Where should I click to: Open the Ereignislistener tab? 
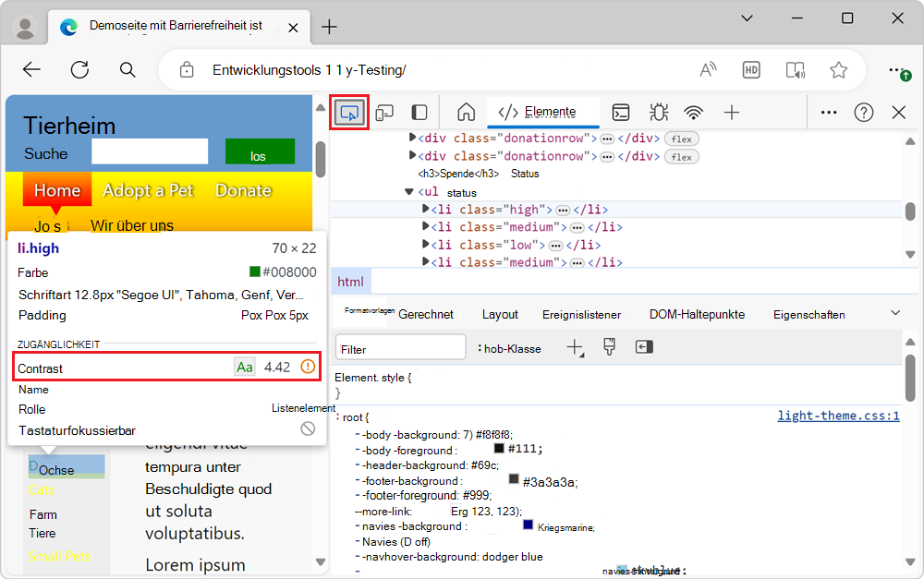click(x=581, y=315)
